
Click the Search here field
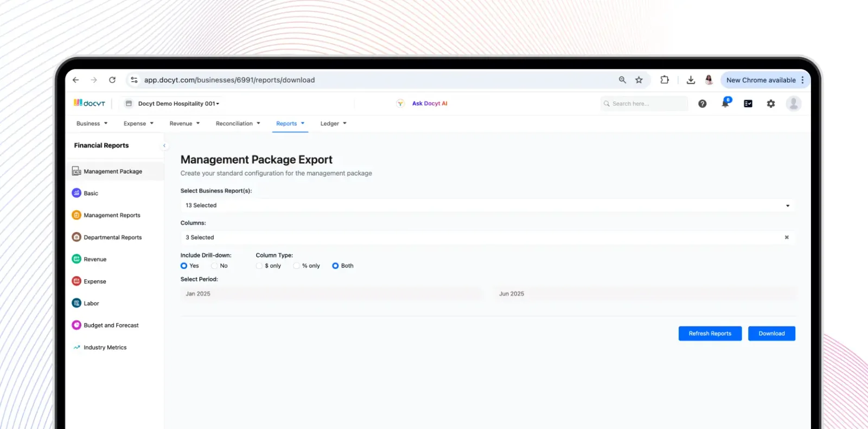[644, 104]
